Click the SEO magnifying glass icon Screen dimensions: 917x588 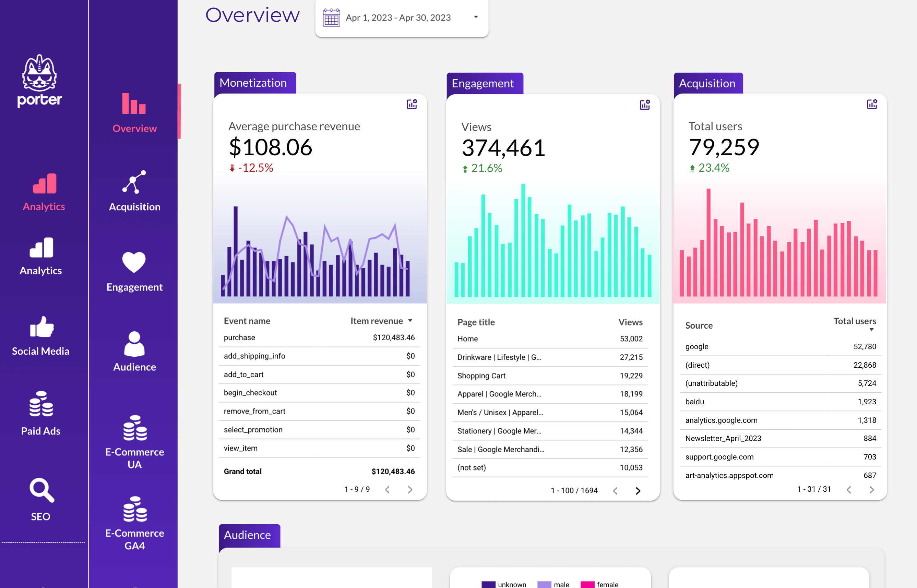coord(41,490)
